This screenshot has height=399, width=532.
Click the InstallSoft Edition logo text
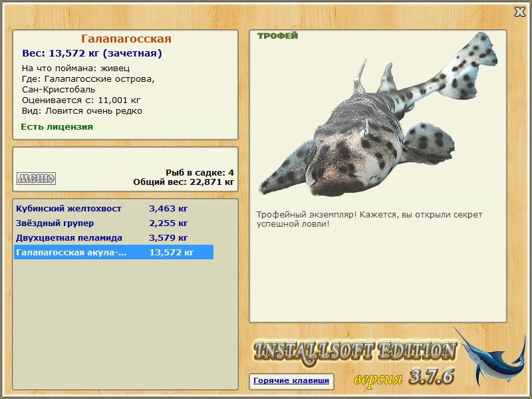pos(355,352)
